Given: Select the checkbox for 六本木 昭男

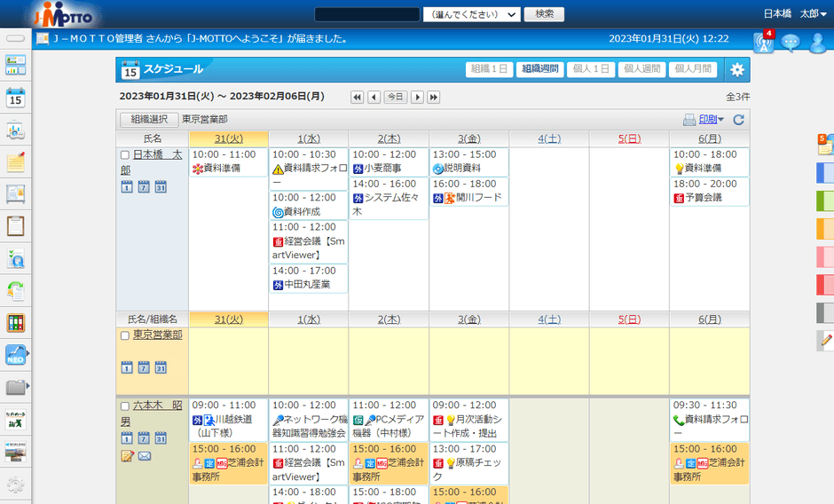Looking at the screenshot, I should click(125, 406).
